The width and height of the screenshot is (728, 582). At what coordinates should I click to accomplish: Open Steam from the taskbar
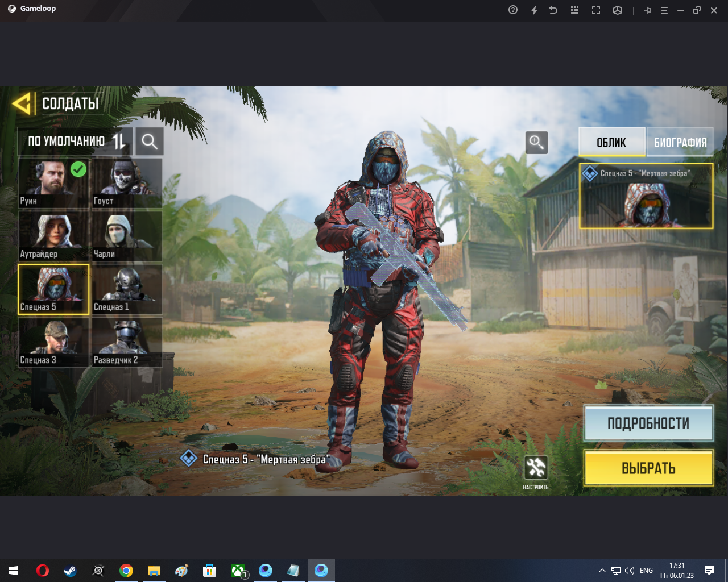[x=70, y=571]
